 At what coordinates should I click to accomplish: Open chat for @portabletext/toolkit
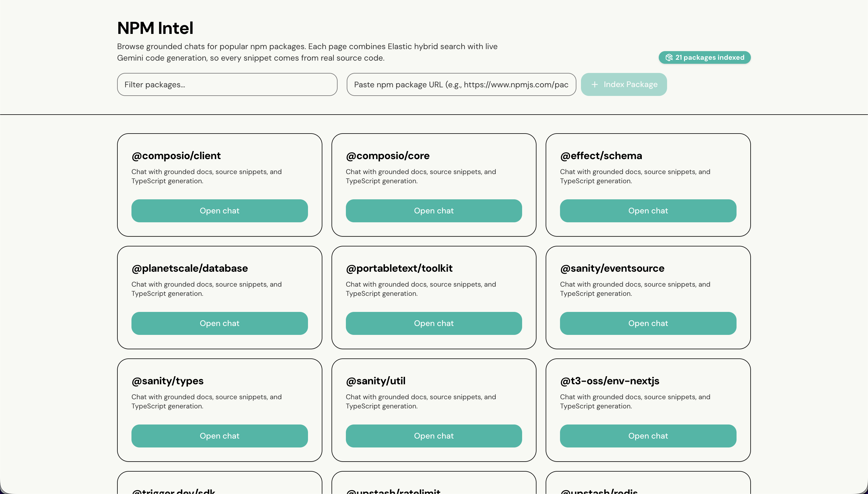[434, 323]
